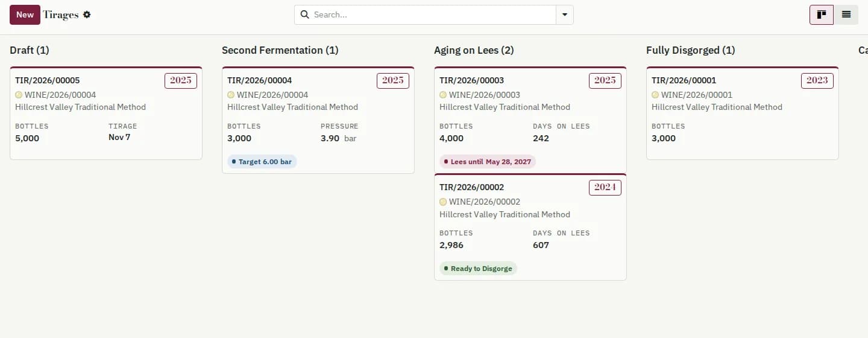Click the Ready to Disgorge tag

click(478, 269)
